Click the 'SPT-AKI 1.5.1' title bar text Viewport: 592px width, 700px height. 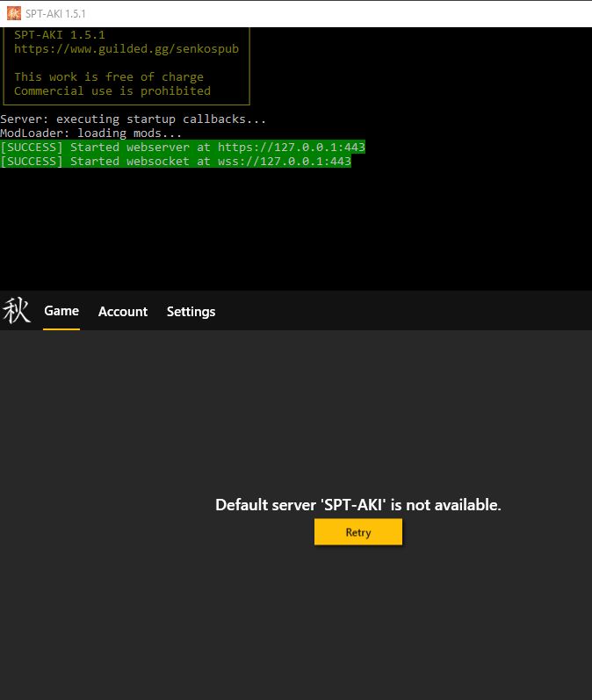[x=55, y=14]
